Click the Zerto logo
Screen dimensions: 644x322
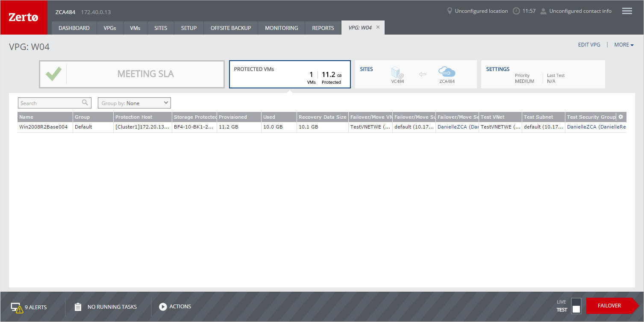point(24,18)
